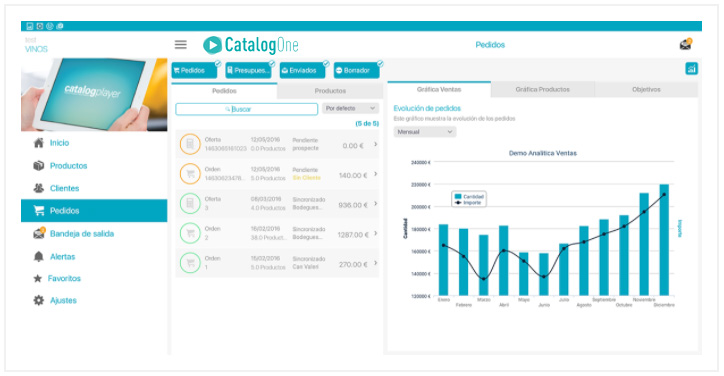Open the Mensual period dropdown
This screenshot has height=376, width=724.
click(x=425, y=132)
